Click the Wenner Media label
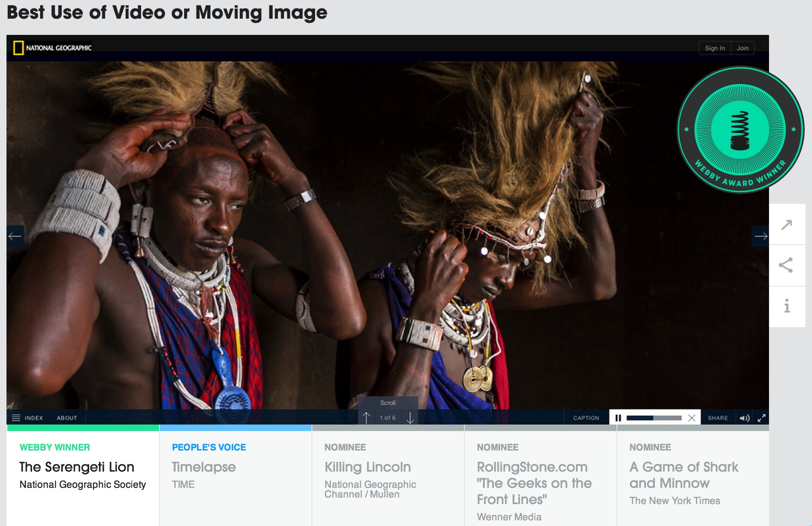Image resolution: width=812 pixels, height=526 pixels. pos(509,517)
